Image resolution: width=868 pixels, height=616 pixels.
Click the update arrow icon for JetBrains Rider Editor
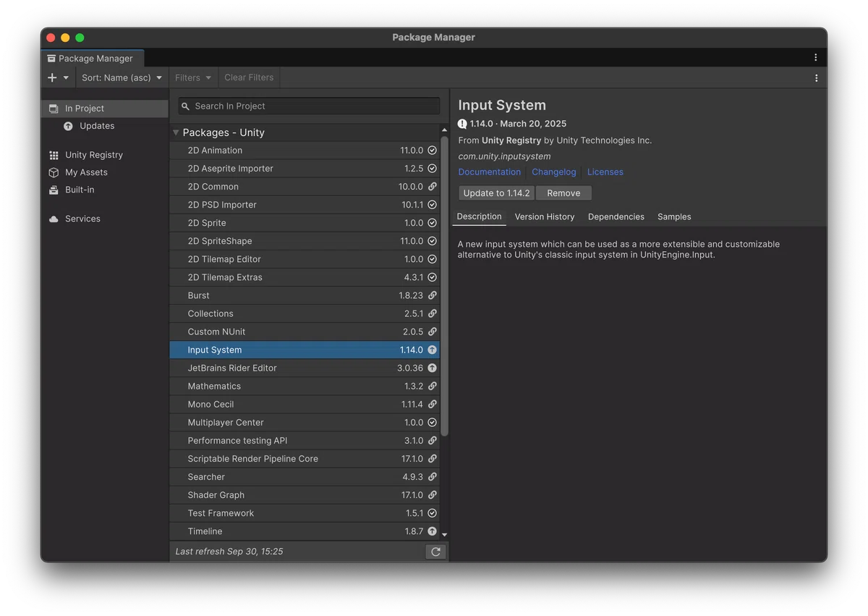(x=432, y=368)
